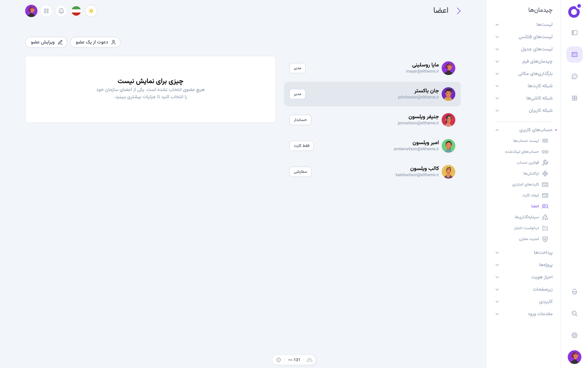Open settings via the gear icon

[x=575, y=335]
